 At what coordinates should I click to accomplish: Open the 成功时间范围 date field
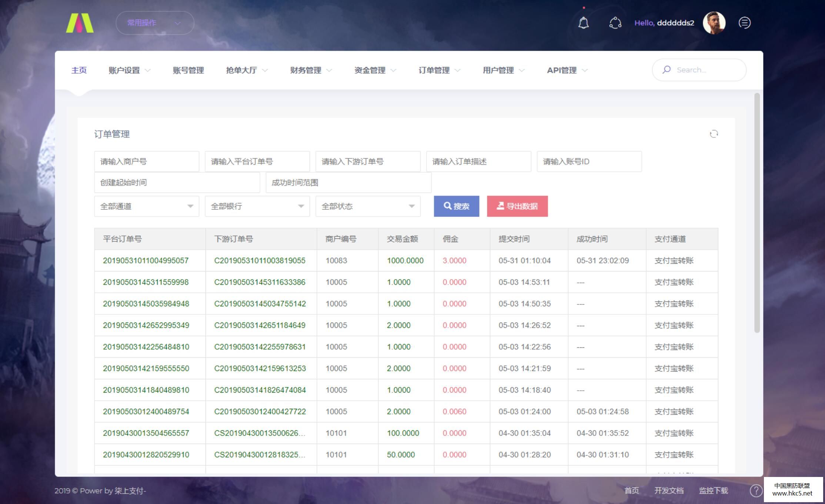pyautogui.click(x=349, y=183)
